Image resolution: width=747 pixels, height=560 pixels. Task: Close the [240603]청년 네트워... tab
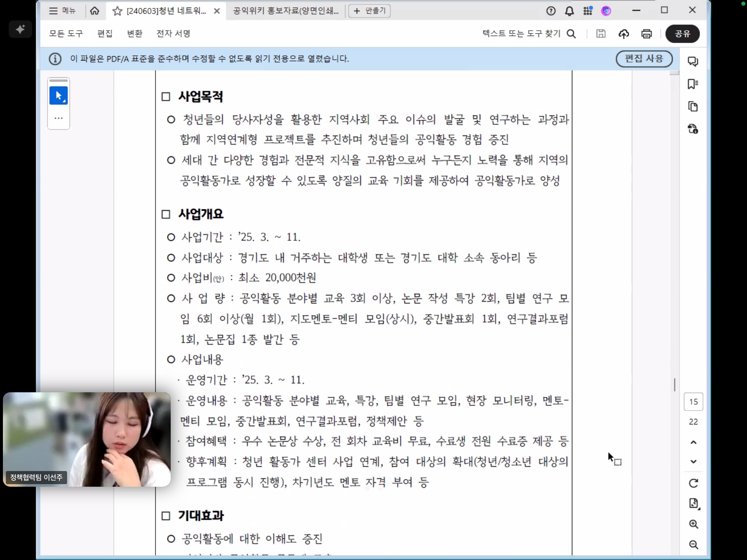(x=217, y=11)
